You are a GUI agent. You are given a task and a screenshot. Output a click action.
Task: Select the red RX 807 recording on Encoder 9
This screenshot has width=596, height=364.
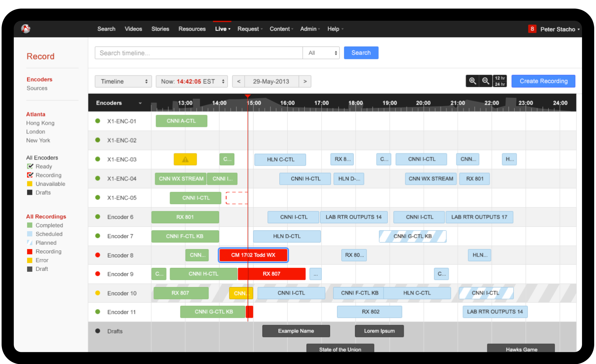271,274
